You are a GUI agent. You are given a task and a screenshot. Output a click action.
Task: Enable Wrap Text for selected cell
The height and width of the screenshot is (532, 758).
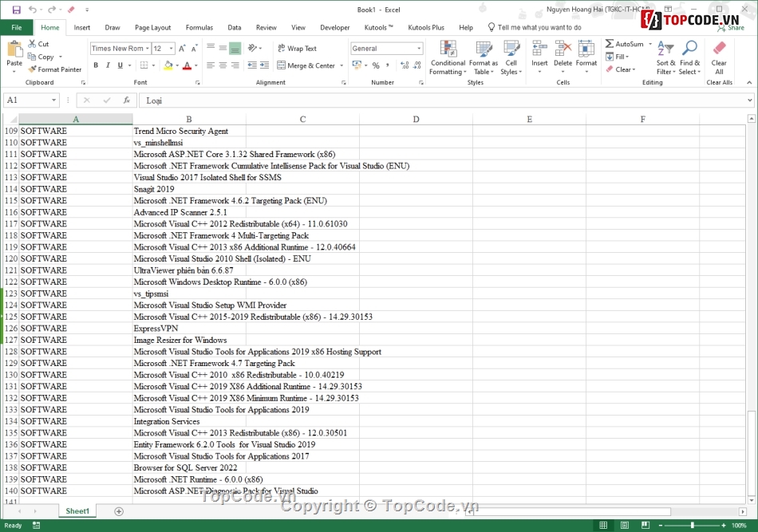[299, 48]
